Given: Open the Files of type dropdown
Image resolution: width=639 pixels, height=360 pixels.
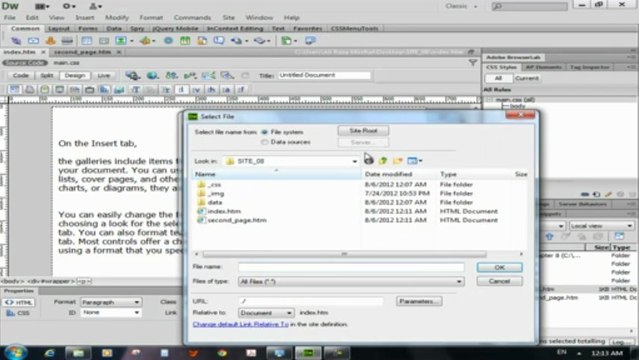Looking at the screenshot, I should click(x=351, y=282).
